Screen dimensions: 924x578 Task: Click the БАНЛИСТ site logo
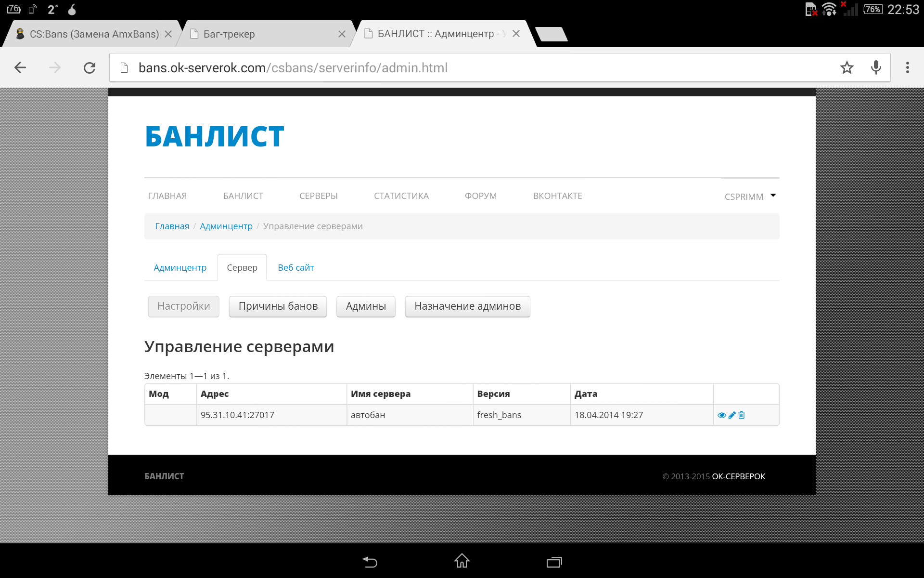pos(215,136)
